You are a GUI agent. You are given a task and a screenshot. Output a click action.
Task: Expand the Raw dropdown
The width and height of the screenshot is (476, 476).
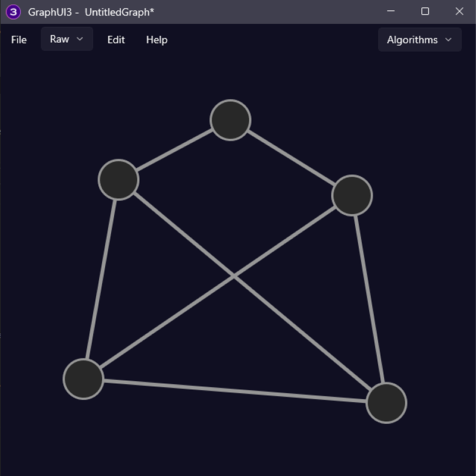pos(67,39)
